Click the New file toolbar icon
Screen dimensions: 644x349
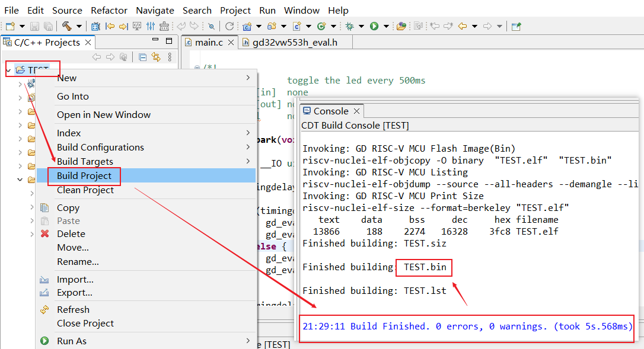pyautogui.click(x=10, y=26)
